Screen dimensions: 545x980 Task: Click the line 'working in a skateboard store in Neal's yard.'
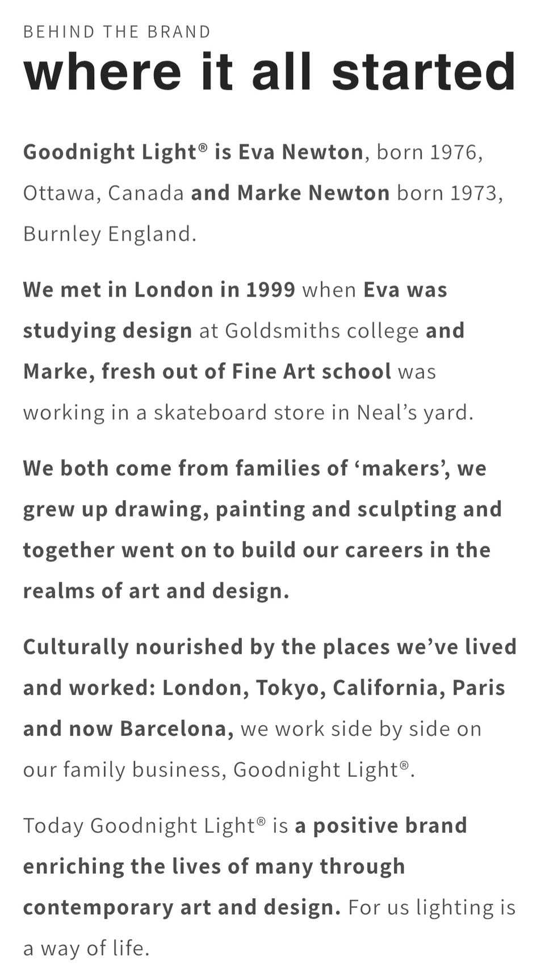click(x=248, y=412)
